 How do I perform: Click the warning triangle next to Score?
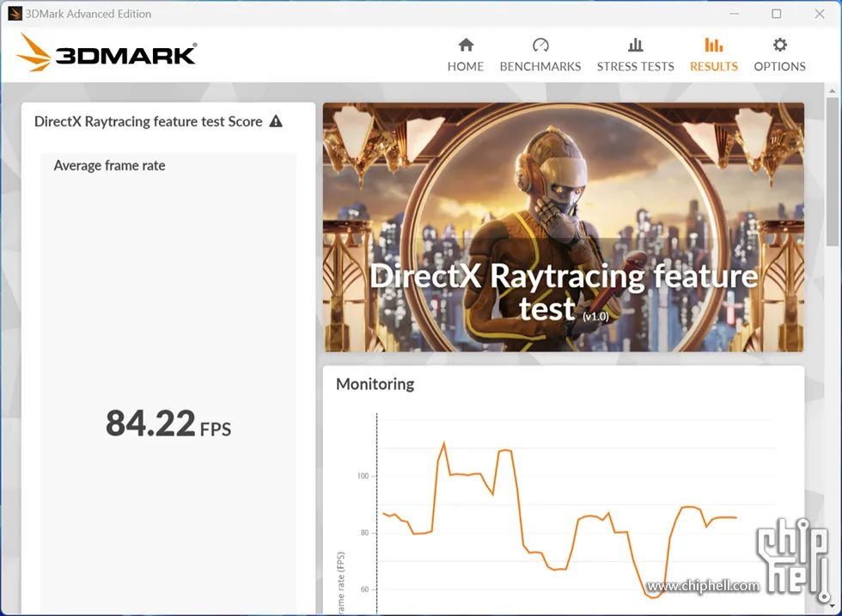[276, 121]
